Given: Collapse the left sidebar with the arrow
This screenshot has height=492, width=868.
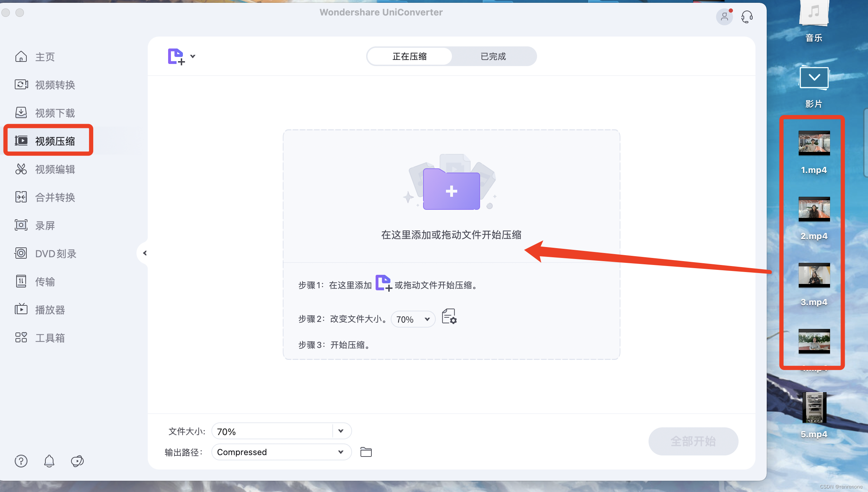Looking at the screenshot, I should coord(145,253).
